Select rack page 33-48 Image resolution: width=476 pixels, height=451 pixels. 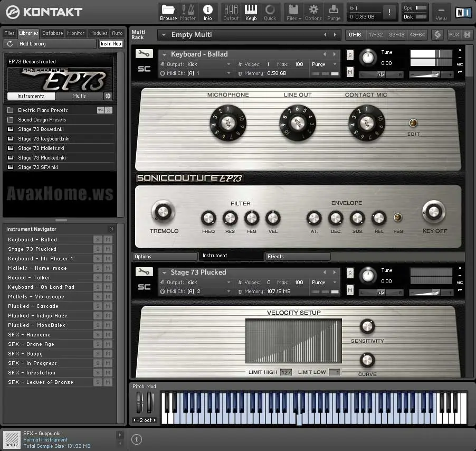coord(397,35)
